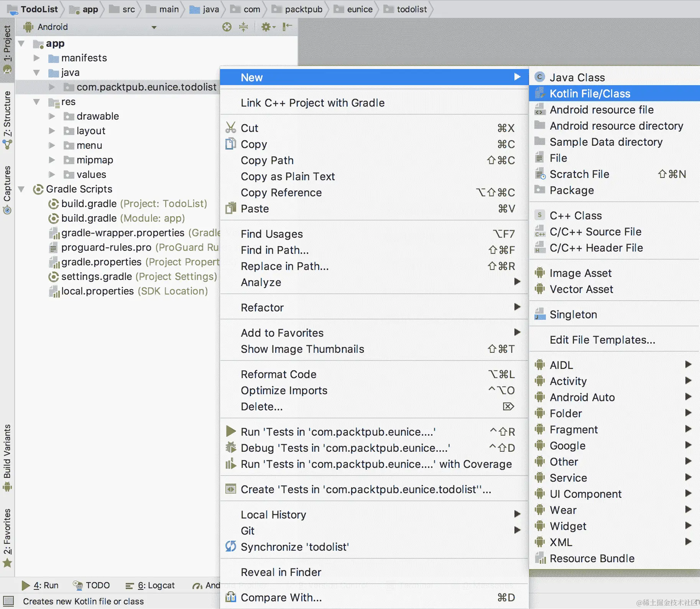Open the Captures tool window tab
The height and width of the screenshot is (609, 700).
pos(7,190)
